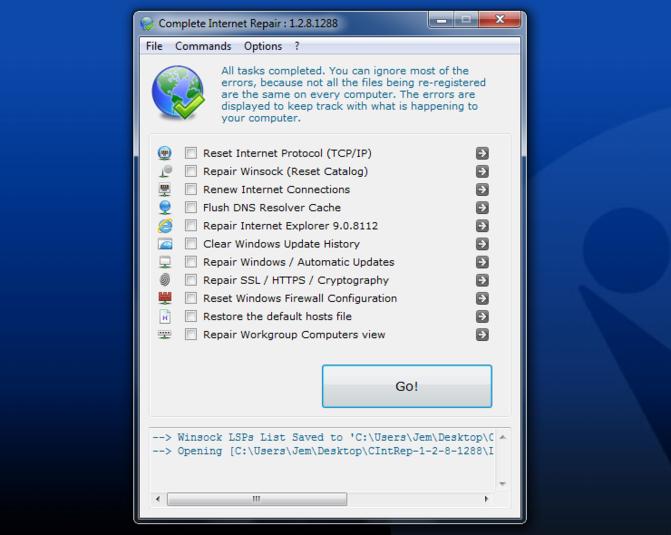Click the Internet Explorer logo icon
671x535 pixels.
point(165,226)
